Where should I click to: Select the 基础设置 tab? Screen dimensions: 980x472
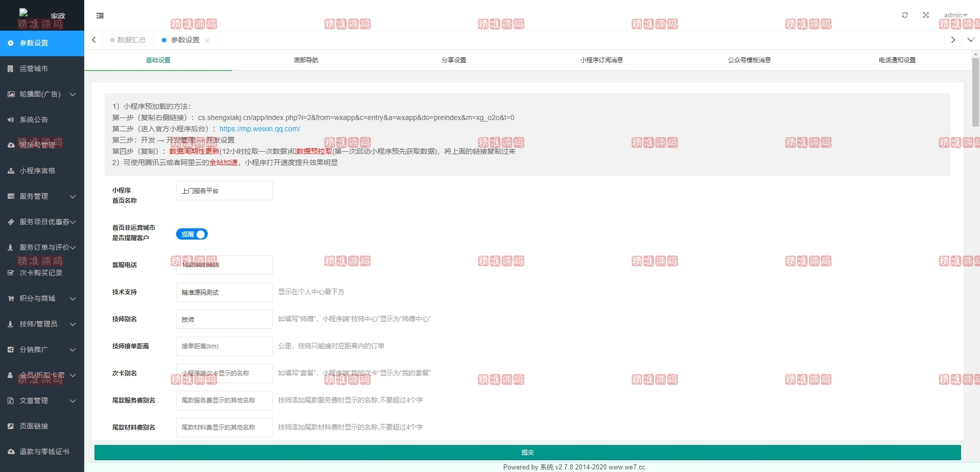158,60
